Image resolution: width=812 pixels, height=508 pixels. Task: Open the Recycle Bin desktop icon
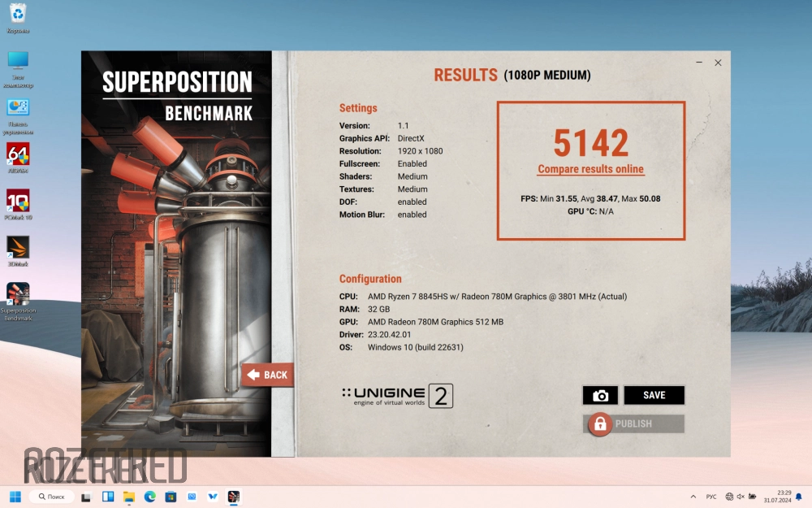18,13
